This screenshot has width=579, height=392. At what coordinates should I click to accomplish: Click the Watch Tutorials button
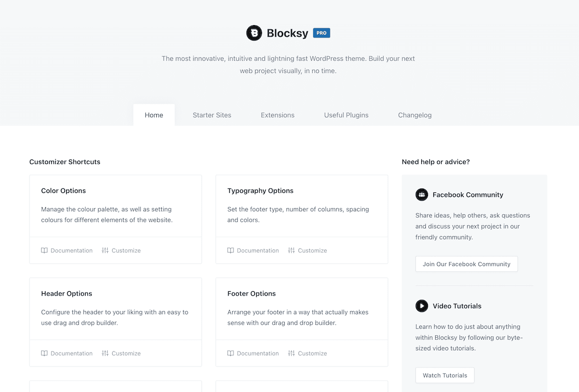pos(445,375)
